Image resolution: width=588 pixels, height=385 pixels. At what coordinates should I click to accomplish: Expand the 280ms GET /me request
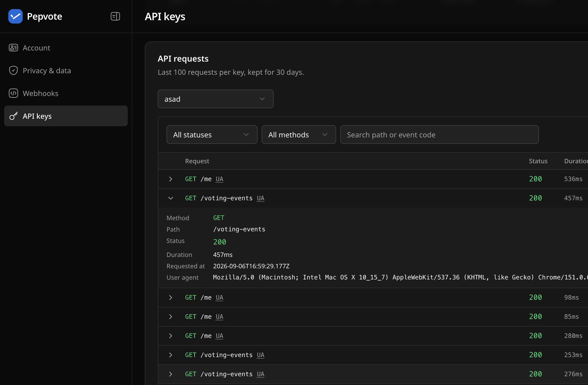click(170, 336)
